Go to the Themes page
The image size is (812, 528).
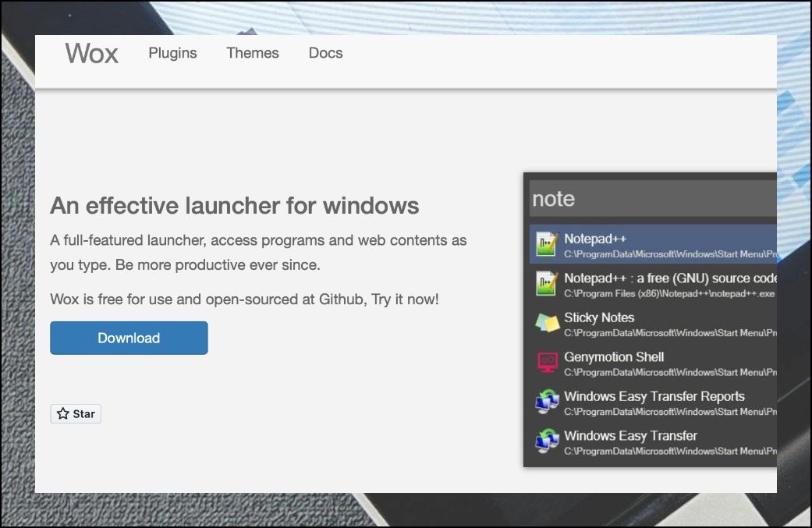click(x=253, y=53)
